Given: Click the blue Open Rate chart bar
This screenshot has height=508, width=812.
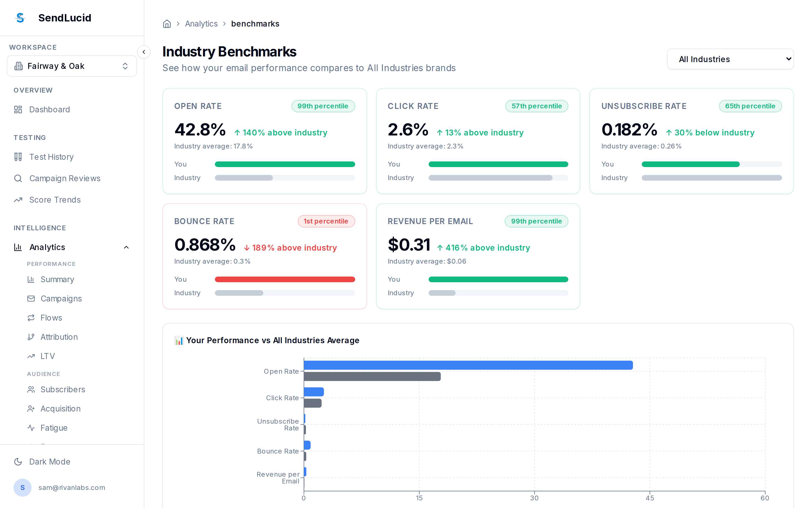Looking at the screenshot, I should [x=468, y=365].
